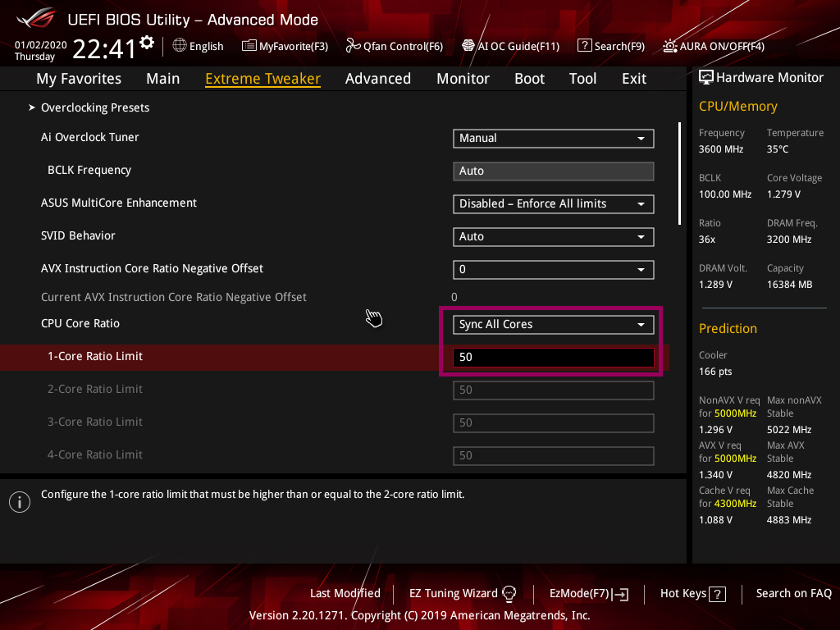The image size is (840, 630).
Task: Open the SVID Behavior dropdown
Action: 554,237
